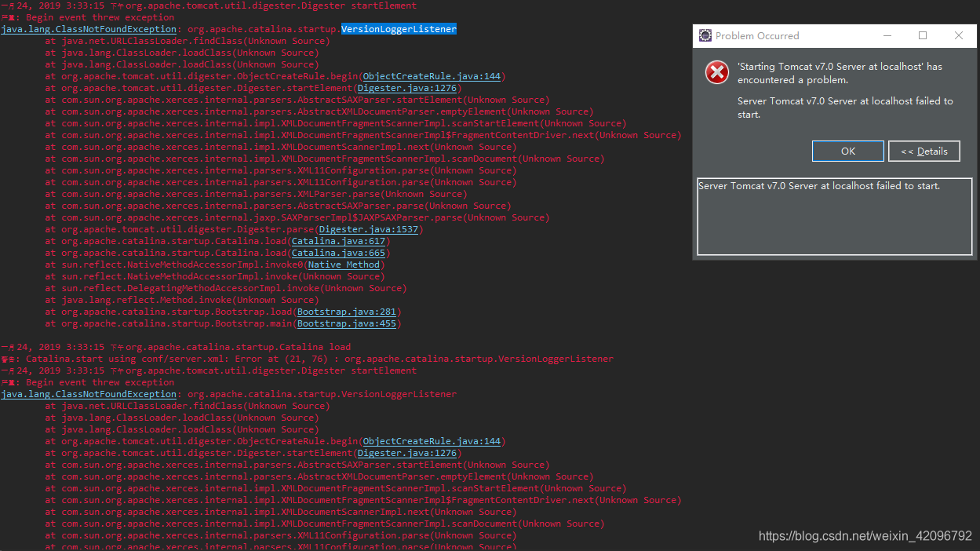The image size is (980, 551).
Task: Click the XMLParser.parse stack line
Action: point(256,194)
